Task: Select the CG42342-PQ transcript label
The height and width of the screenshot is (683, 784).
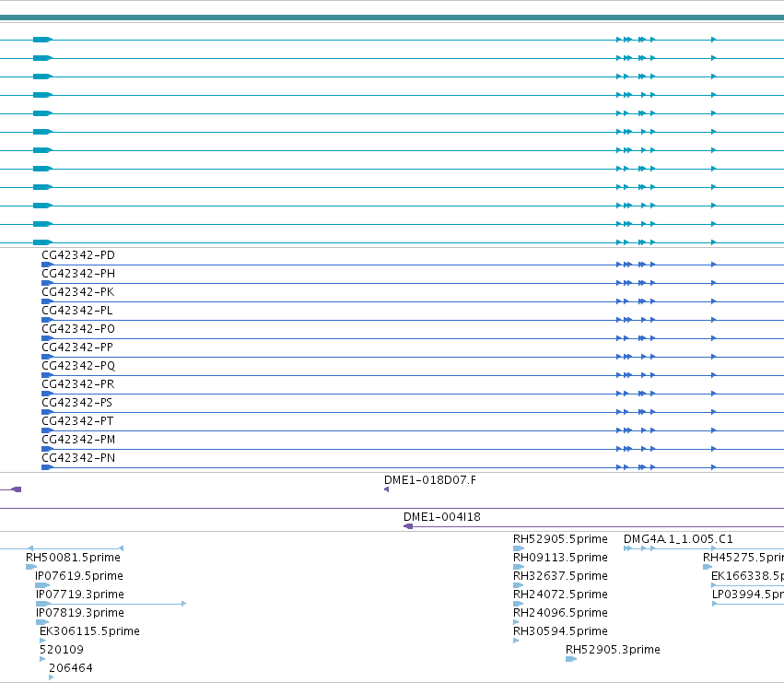Action: [x=78, y=366]
